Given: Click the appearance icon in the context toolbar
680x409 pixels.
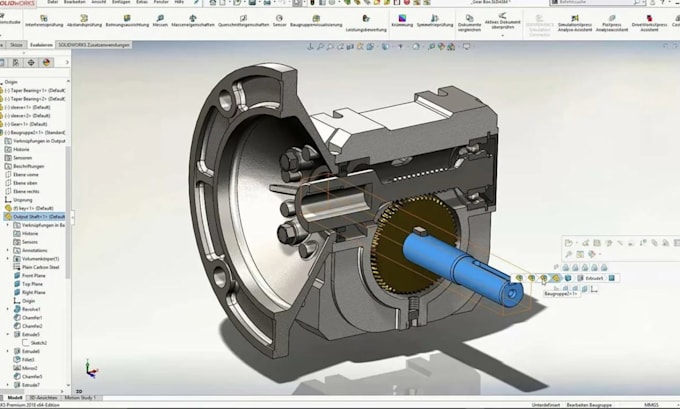Looking at the screenshot, I should point(592,254).
